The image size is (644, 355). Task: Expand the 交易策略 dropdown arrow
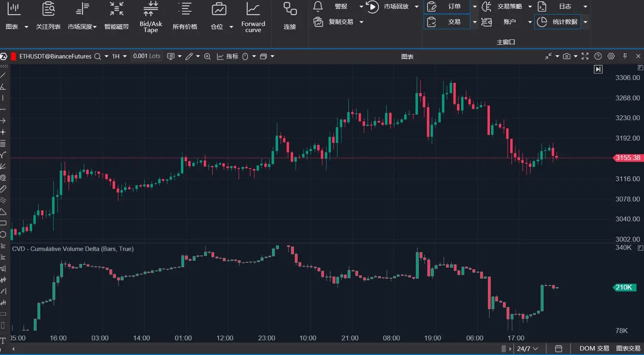(530, 6)
